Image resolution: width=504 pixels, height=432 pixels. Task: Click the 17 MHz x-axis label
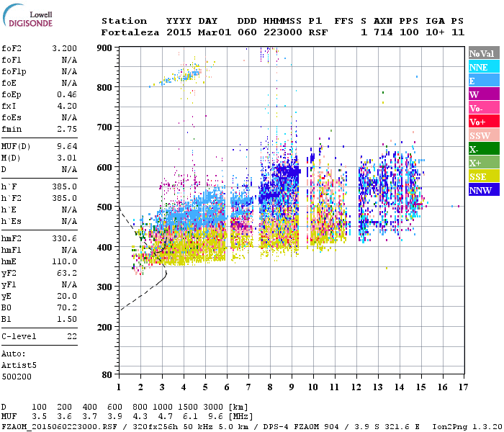click(463, 387)
